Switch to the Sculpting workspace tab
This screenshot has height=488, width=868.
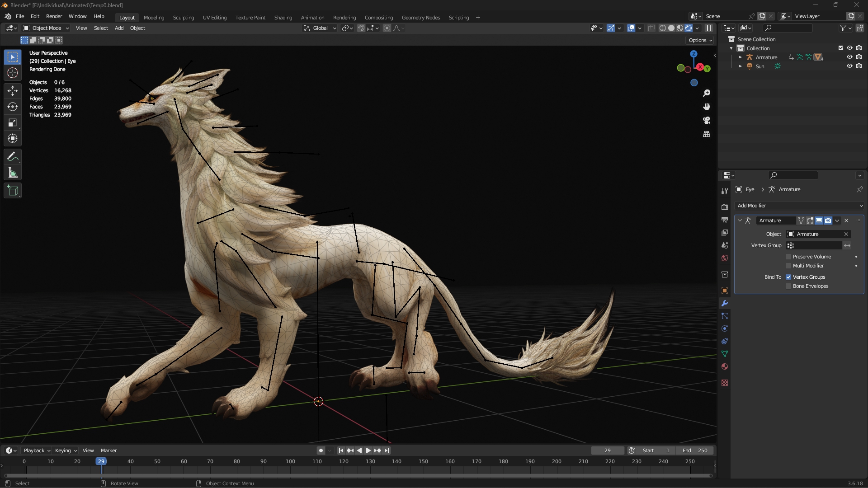pyautogui.click(x=183, y=18)
